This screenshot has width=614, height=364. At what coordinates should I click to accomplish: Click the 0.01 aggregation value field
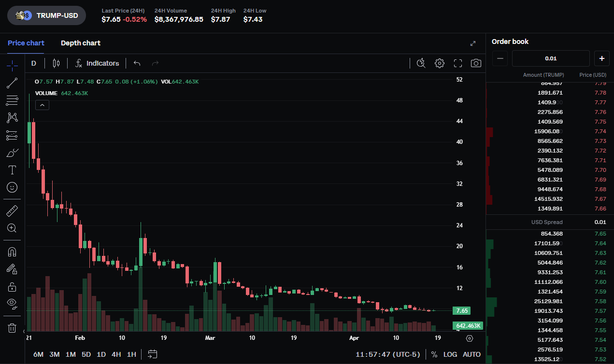point(551,58)
